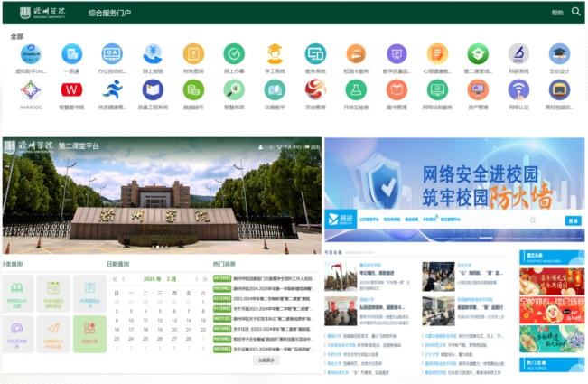
Task: Open the 开放实验室 flask icon
Action: pyautogui.click(x=356, y=90)
